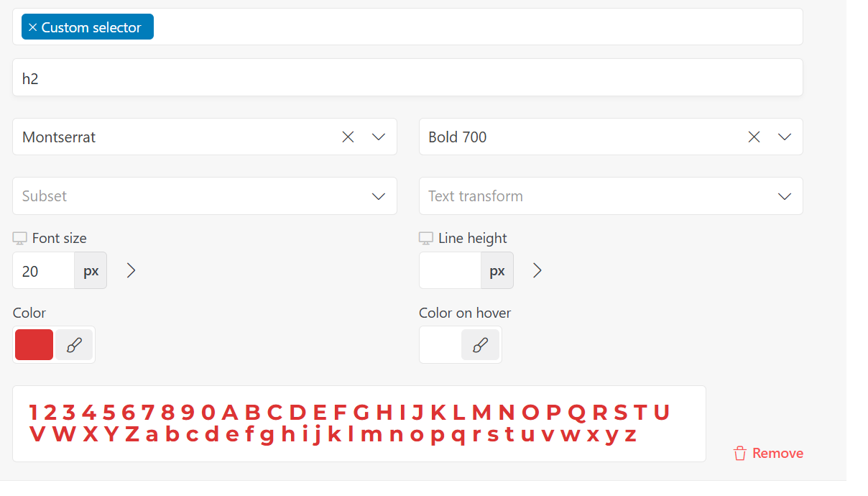Viewport: 868px width, 496px height.
Task: Change the px unit for Font size
Action: [91, 271]
